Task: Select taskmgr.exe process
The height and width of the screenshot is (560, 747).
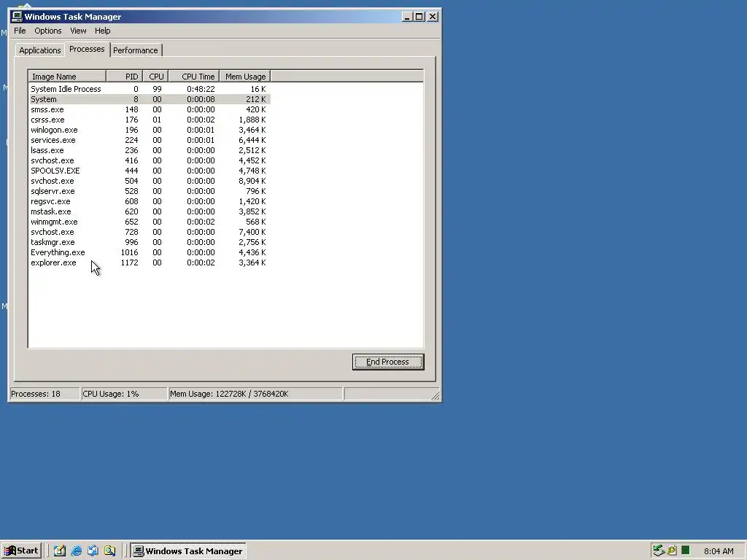Action: click(150, 242)
